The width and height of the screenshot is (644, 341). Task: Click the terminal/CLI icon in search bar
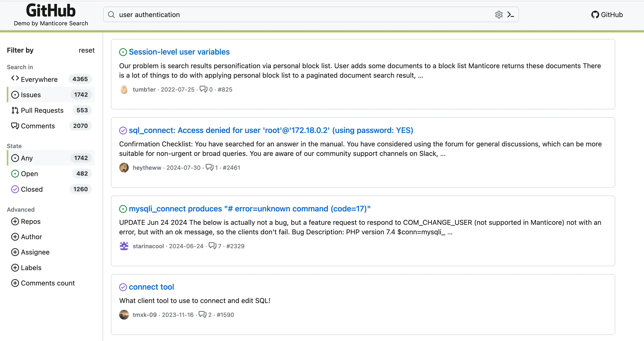(x=511, y=14)
